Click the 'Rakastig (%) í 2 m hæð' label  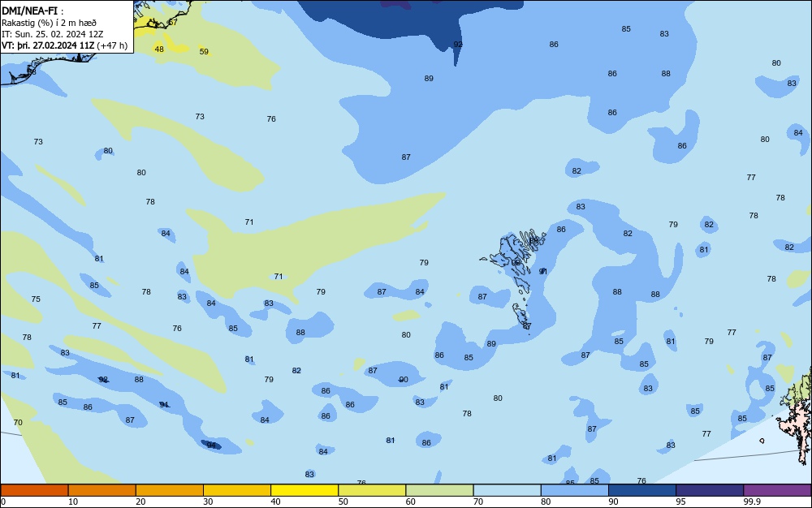(50, 23)
